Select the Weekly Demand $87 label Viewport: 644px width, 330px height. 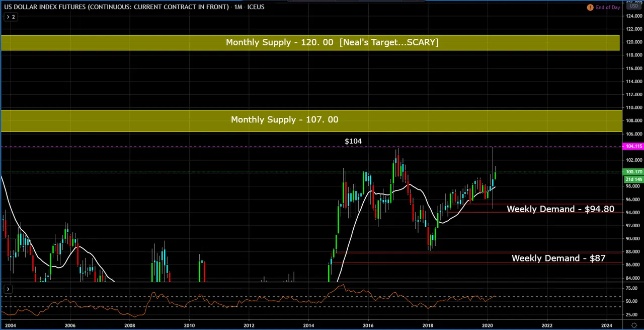[558, 258]
